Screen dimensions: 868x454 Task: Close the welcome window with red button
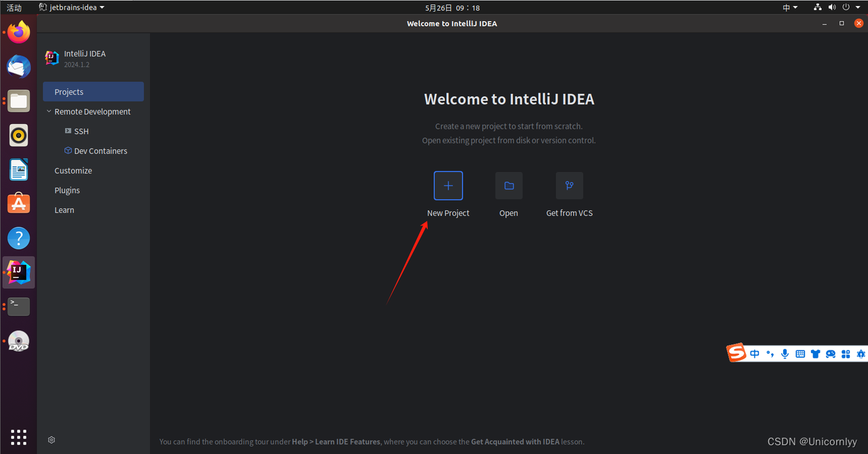[x=859, y=23]
